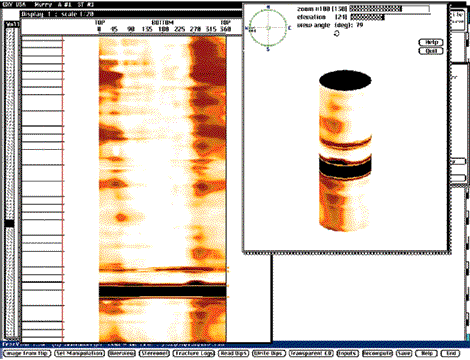
Task: Click the view angle value 79
Action: [360, 25]
